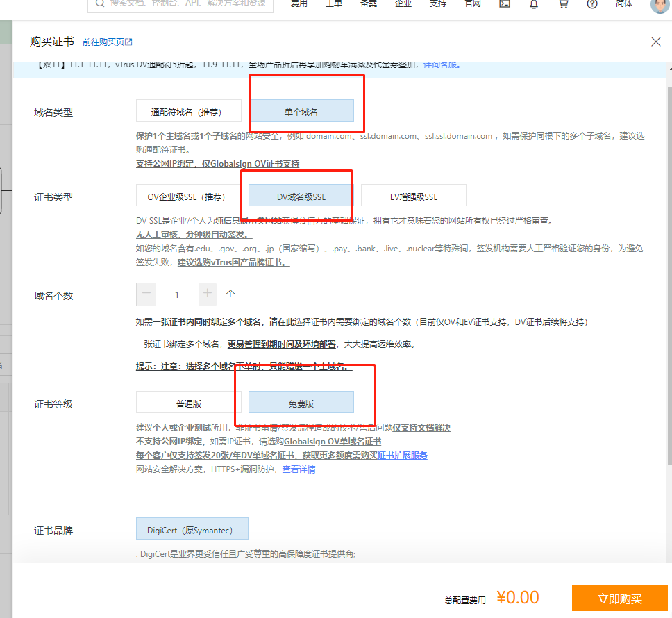
Task: Open the user avatar menu
Action: [x=658, y=6]
